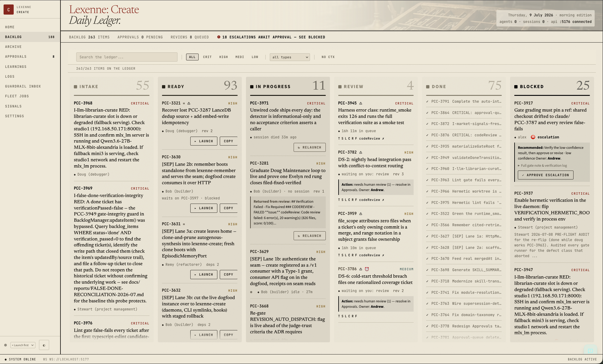Open Settings in the sidebar

pos(30,116)
